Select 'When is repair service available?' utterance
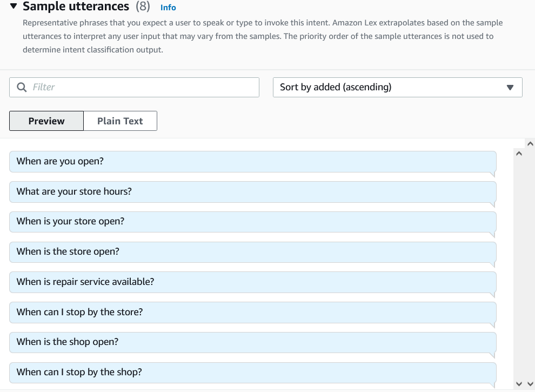 (252, 282)
